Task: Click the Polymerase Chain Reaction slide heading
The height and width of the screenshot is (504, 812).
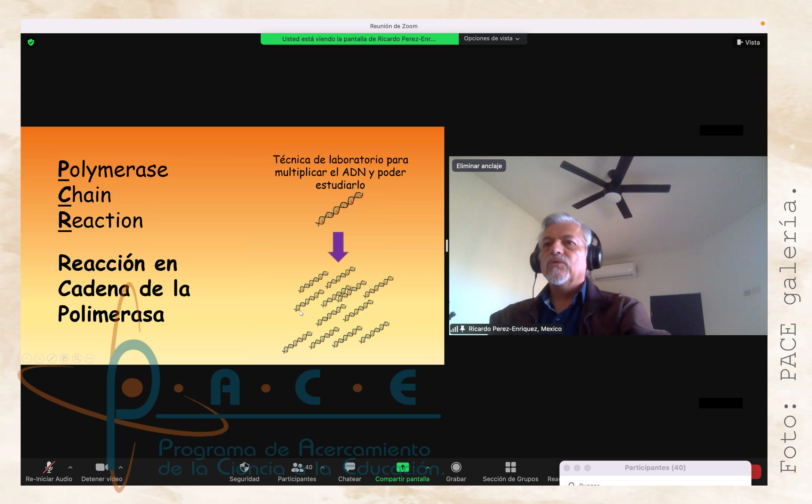Action: 113,195
